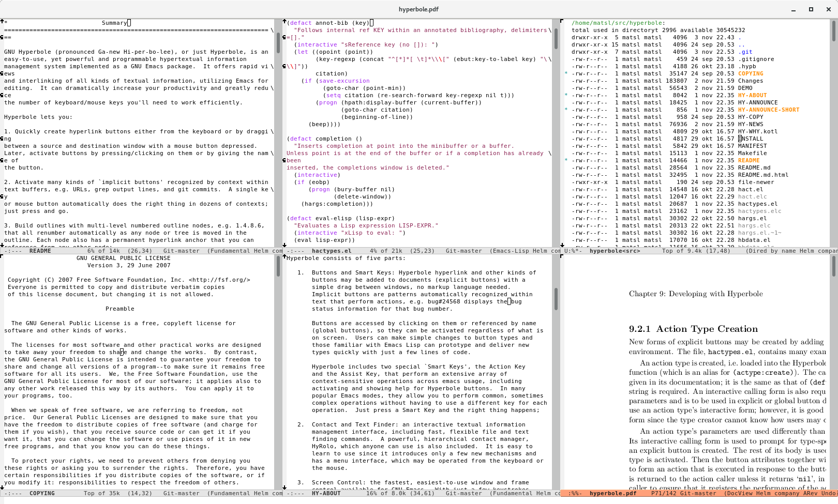Toggle the asterisk mark beside COPYING entry

(x=566, y=73)
